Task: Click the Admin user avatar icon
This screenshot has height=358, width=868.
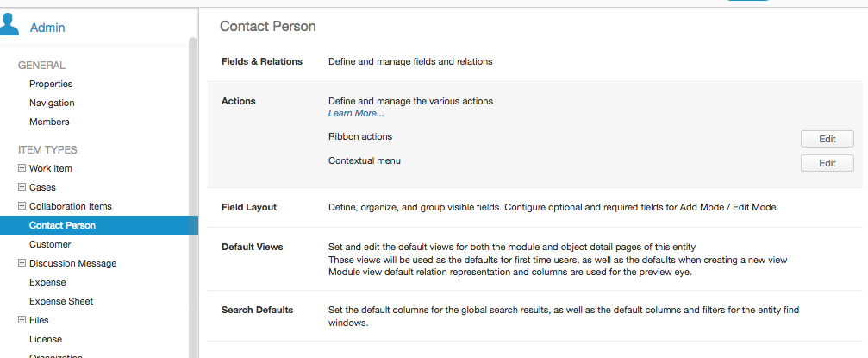Action: [9, 24]
